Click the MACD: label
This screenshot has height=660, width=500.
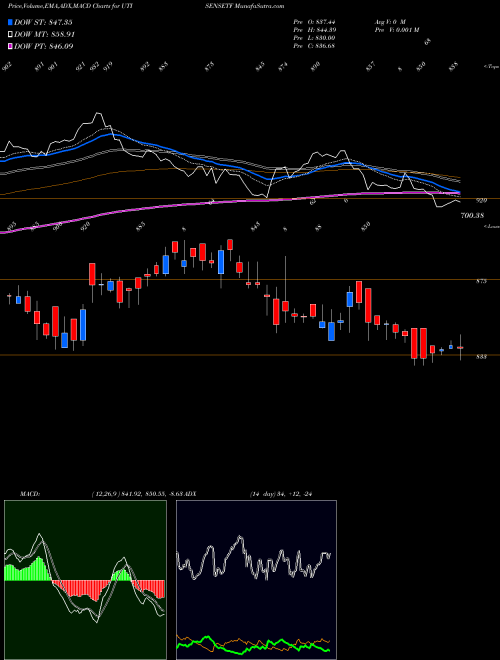click(30, 493)
